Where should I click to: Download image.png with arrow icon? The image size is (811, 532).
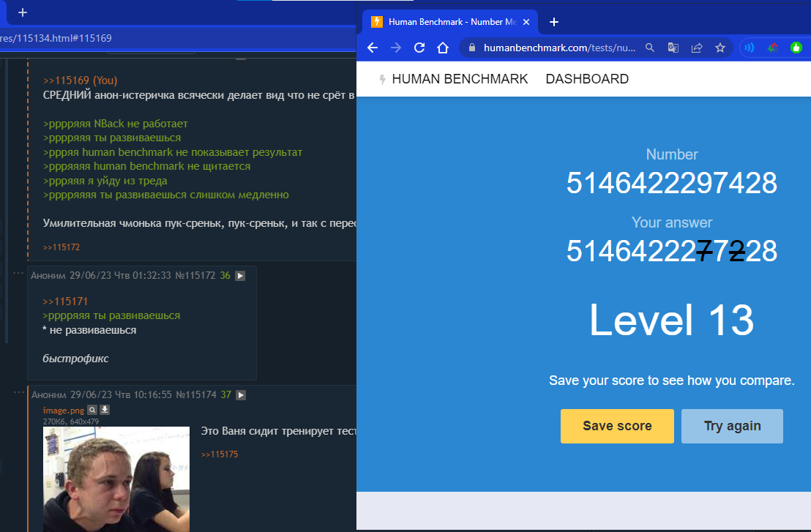[x=105, y=410]
